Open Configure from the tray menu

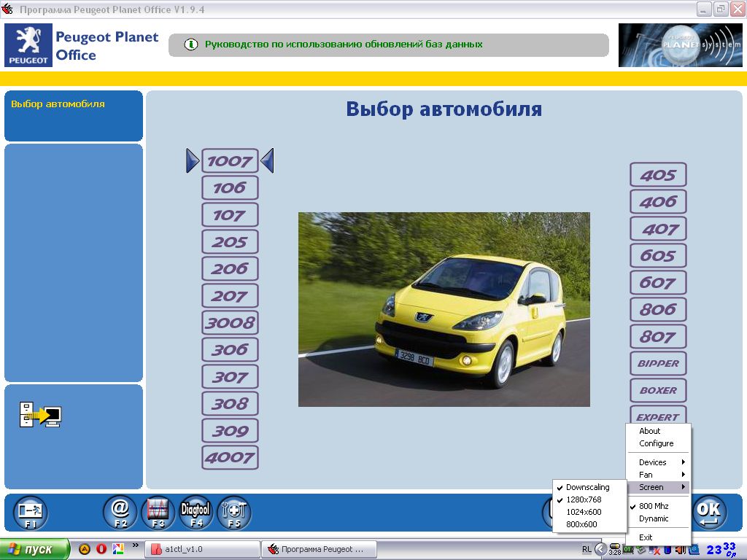pyautogui.click(x=656, y=443)
